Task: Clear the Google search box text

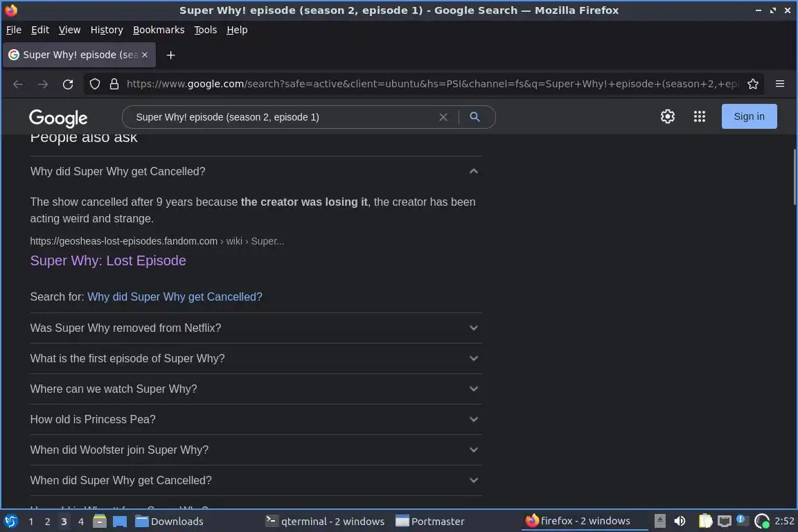Action: point(443,117)
